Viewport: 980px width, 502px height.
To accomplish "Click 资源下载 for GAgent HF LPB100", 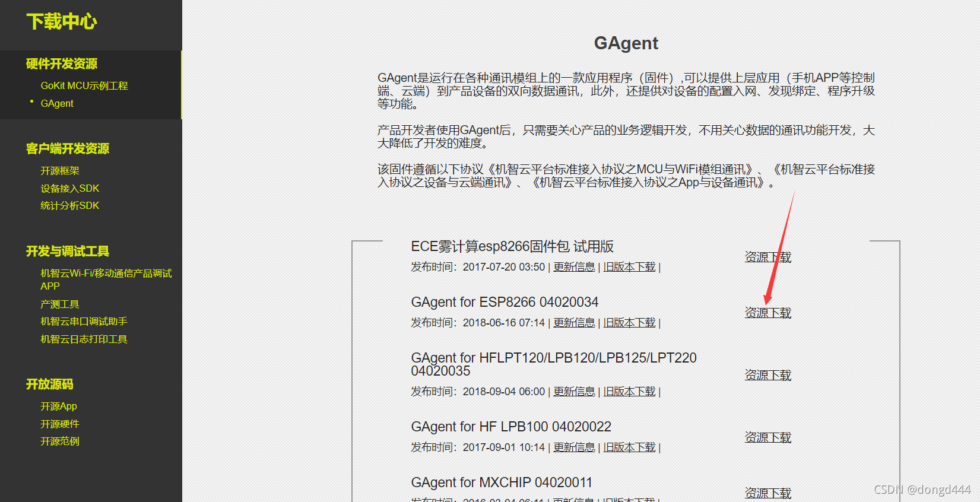I will pos(768,437).
